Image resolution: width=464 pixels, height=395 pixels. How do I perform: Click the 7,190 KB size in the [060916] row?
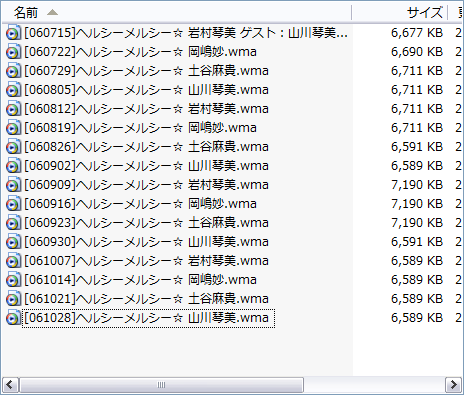click(x=417, y=204)
